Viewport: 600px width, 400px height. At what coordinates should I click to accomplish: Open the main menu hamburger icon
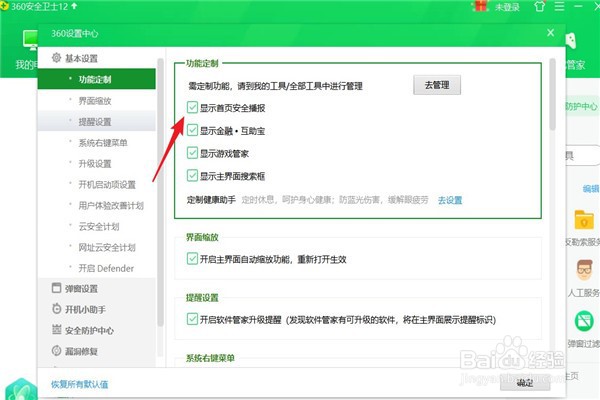coord(559,7)
